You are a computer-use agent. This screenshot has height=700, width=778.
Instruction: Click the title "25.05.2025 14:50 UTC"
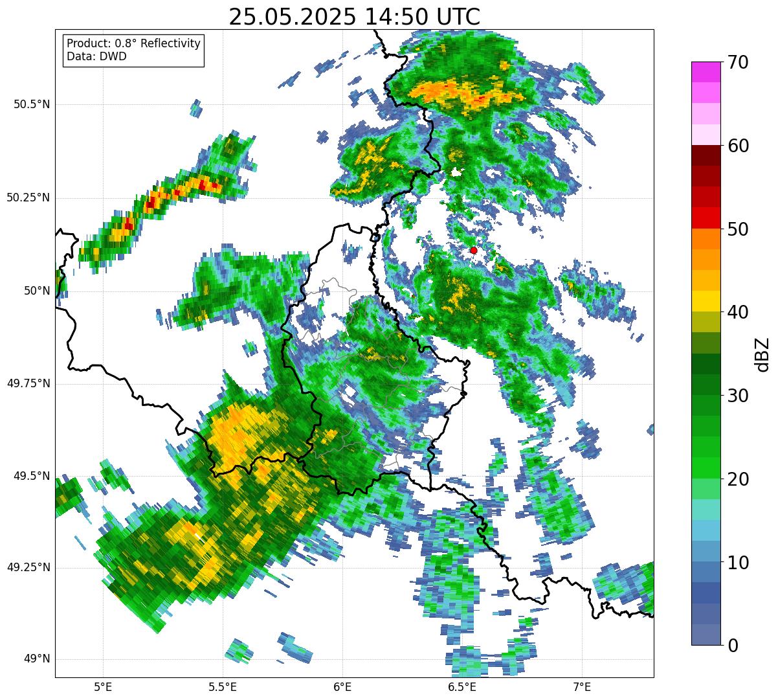pyautogui.click(x=355, y=17)
